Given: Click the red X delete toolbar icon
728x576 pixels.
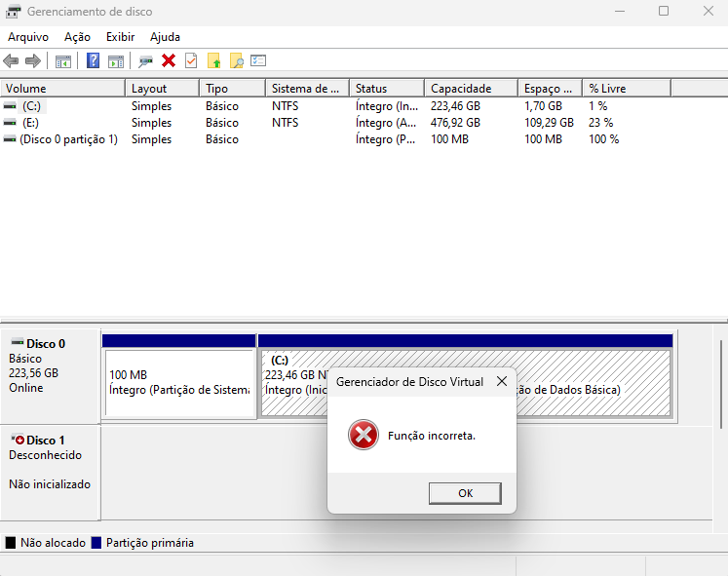Looking at the screenshot, I should (169, 60).
